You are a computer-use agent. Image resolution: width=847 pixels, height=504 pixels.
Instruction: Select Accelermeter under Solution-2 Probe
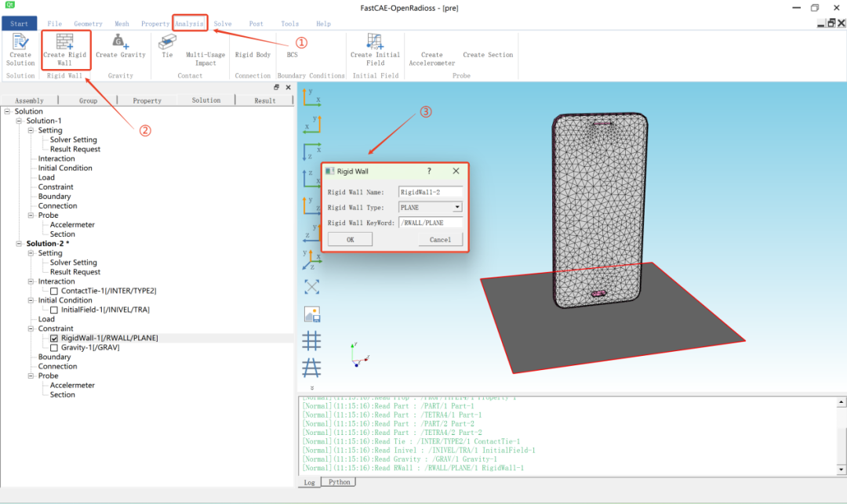(72, 386)
